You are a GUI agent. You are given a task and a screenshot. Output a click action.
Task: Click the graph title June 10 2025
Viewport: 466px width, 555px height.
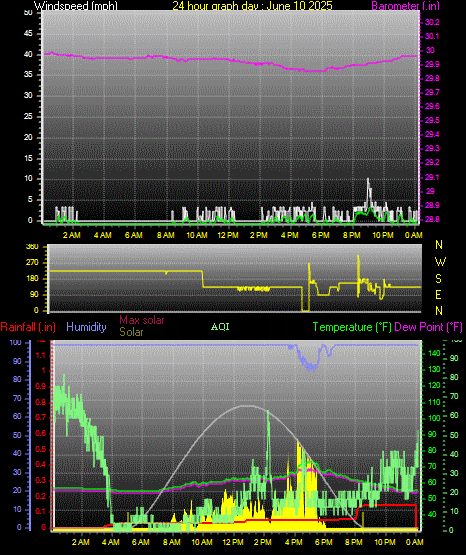tap(253, 6)
